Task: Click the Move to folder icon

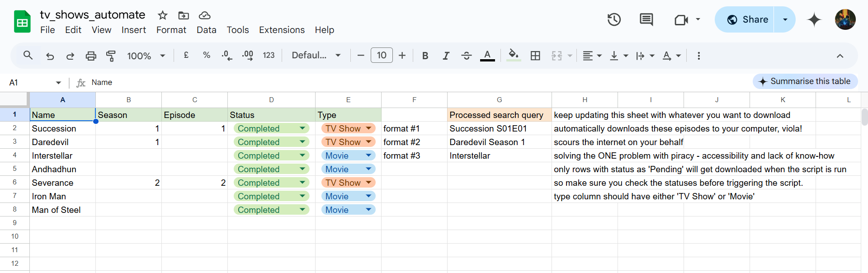Action: tap(184, 15)
